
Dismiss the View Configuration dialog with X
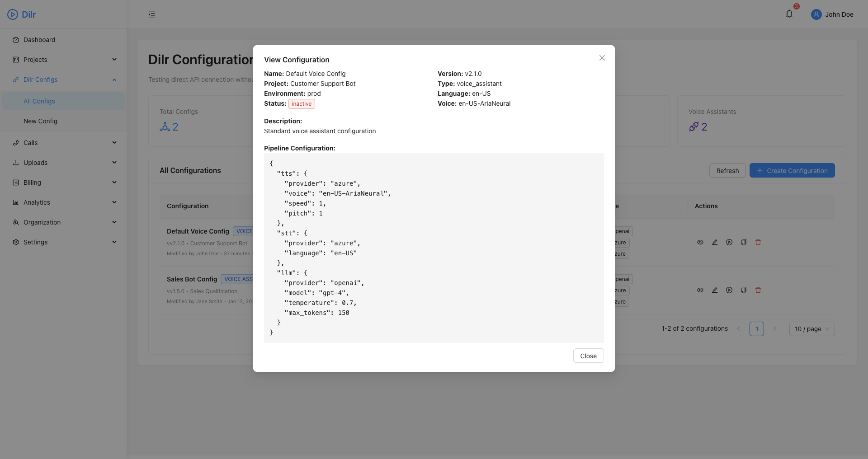tap(602, 58)
